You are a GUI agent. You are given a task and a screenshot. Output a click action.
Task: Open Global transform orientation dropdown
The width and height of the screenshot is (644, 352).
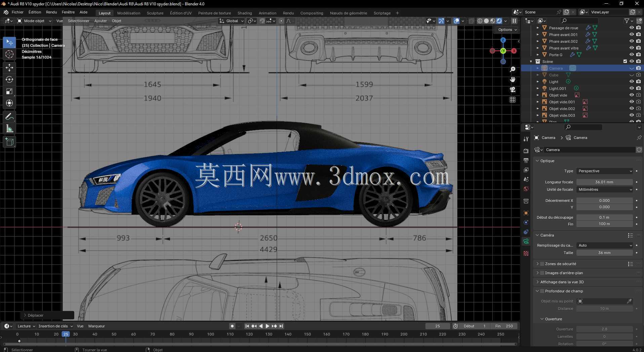[232, 21]
